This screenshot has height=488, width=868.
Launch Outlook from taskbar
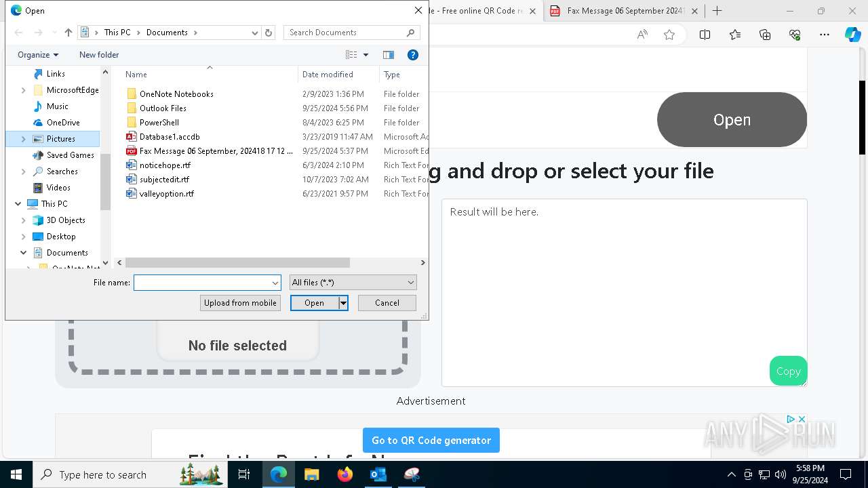[x=378, y=474]
